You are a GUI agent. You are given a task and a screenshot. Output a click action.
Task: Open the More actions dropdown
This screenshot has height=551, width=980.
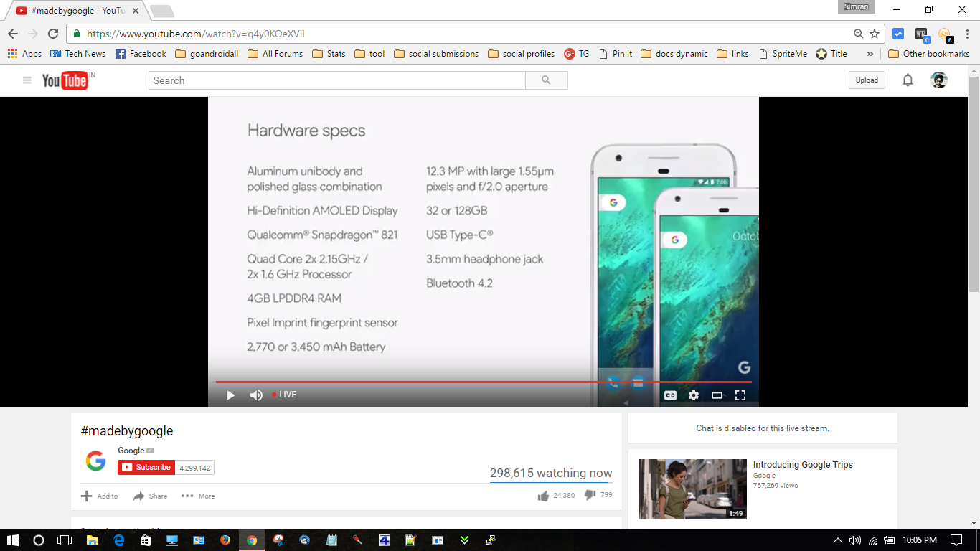198,496
